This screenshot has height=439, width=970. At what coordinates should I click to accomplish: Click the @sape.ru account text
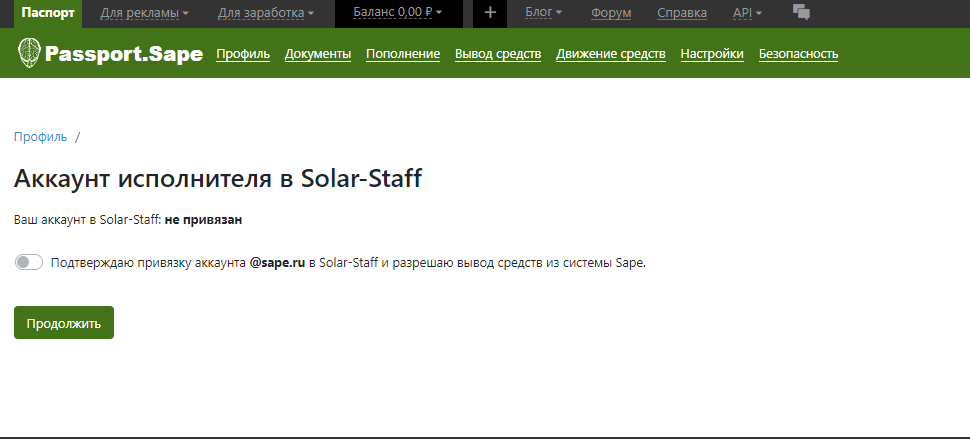pos(278,263)
